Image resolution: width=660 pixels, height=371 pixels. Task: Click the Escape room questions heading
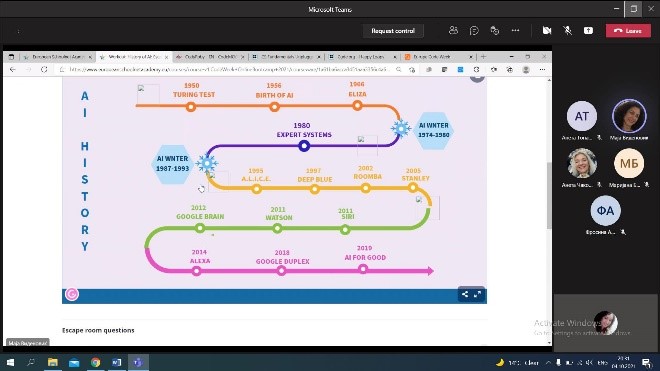(x=98, y=330)
